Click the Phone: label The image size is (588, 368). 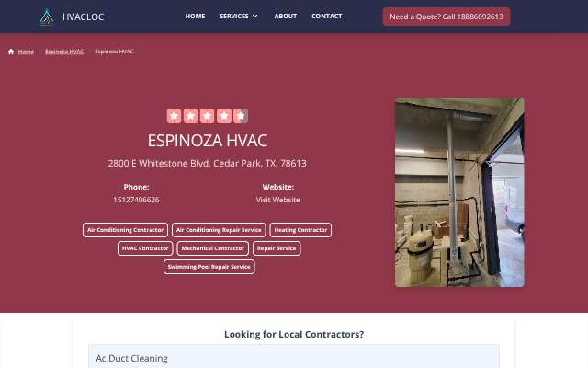click(136, 187)
